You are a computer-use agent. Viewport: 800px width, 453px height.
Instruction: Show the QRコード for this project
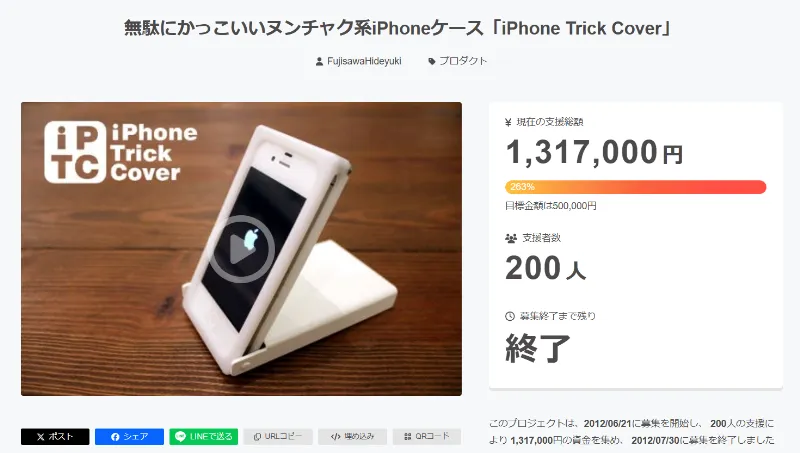(x=427, y=437)
